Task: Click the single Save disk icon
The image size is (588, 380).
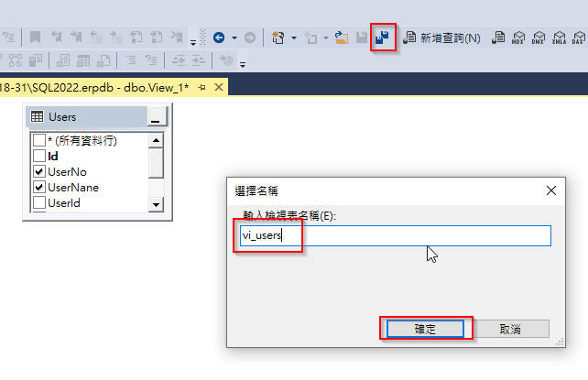Action: coord(362,38)
